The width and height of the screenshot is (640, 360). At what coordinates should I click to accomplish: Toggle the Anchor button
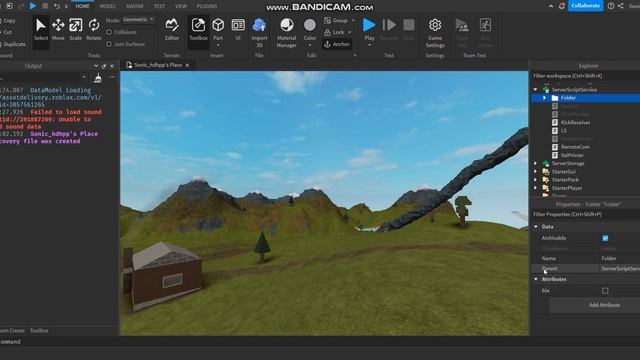337,44
